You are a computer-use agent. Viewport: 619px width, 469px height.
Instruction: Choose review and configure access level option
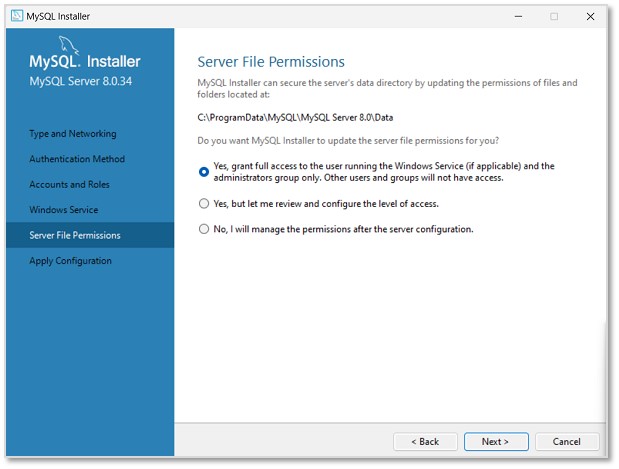click(x=204, y=204)
